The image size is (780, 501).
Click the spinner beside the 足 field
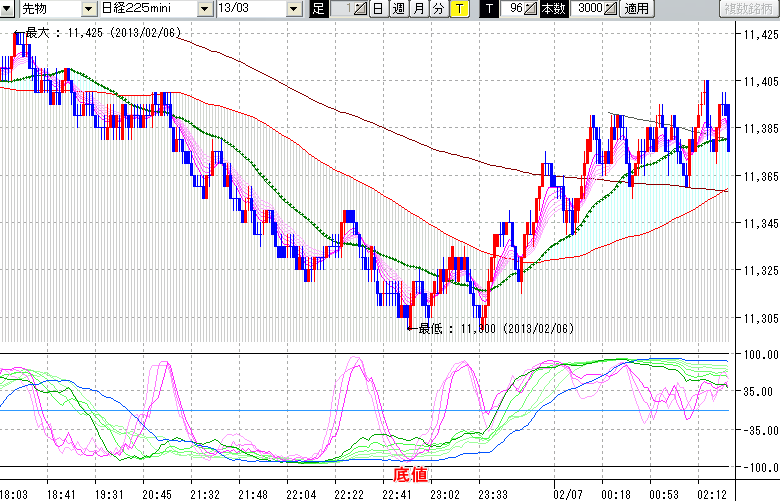pyautogui.click(x=361, y=9)
